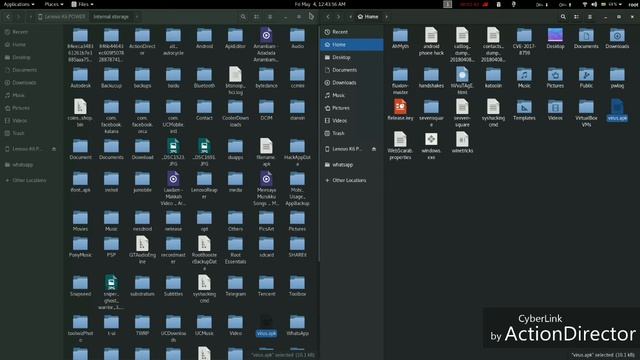Screen dimensions: 640x360
Task: Open the fluxion-master folder
Action: pyautogui.click(x=400, y=81)
